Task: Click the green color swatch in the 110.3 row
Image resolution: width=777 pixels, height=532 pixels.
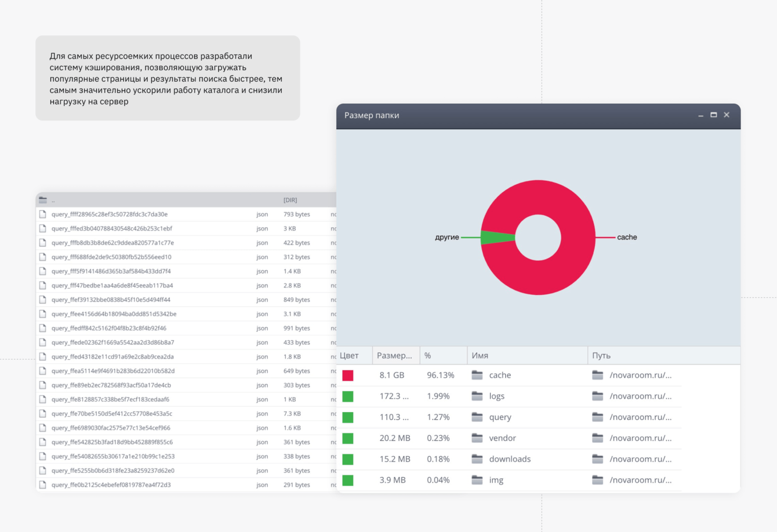Action: (x=348, y=417)
